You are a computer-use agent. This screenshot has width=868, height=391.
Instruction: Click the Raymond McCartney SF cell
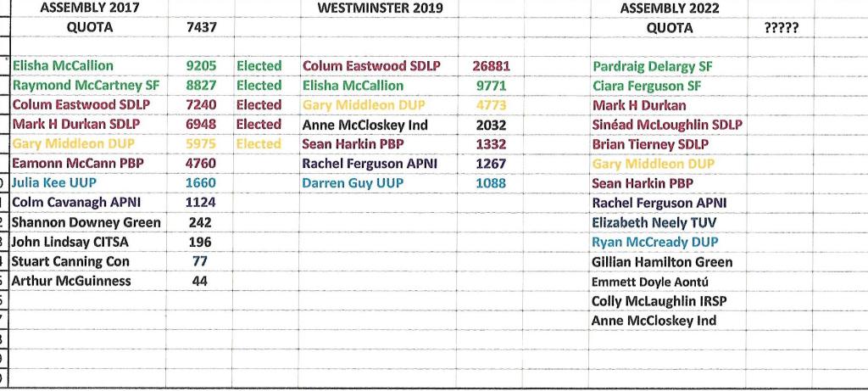pyautogui.click(x=86, y=85)
